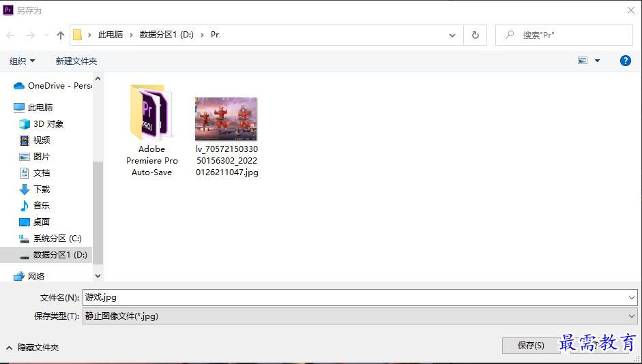The width and height of the screenshot is (642, 364).
Task: Open the 保存类型 combo box
Action: click(360, 316)
